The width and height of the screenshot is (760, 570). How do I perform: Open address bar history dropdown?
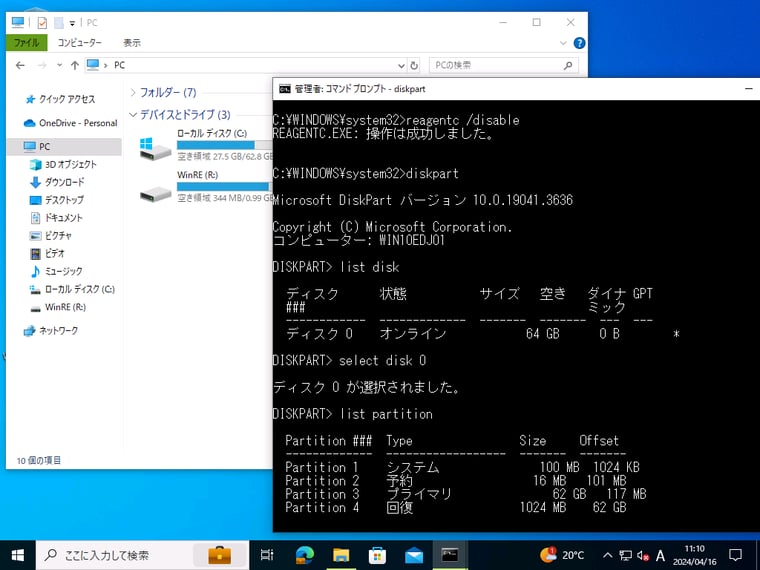[401, 65]
